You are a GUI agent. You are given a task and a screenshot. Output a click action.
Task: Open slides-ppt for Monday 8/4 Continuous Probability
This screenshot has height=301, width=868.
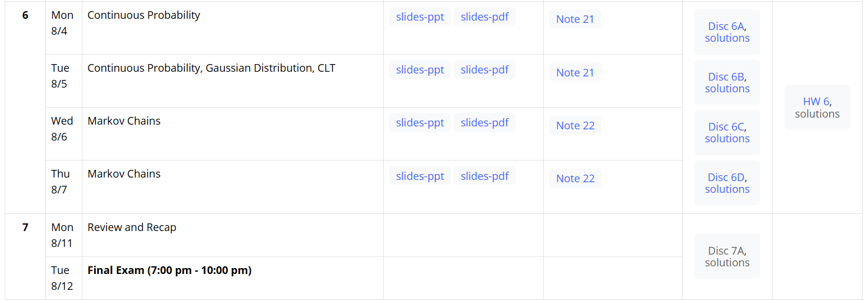[x=420, y=17]
